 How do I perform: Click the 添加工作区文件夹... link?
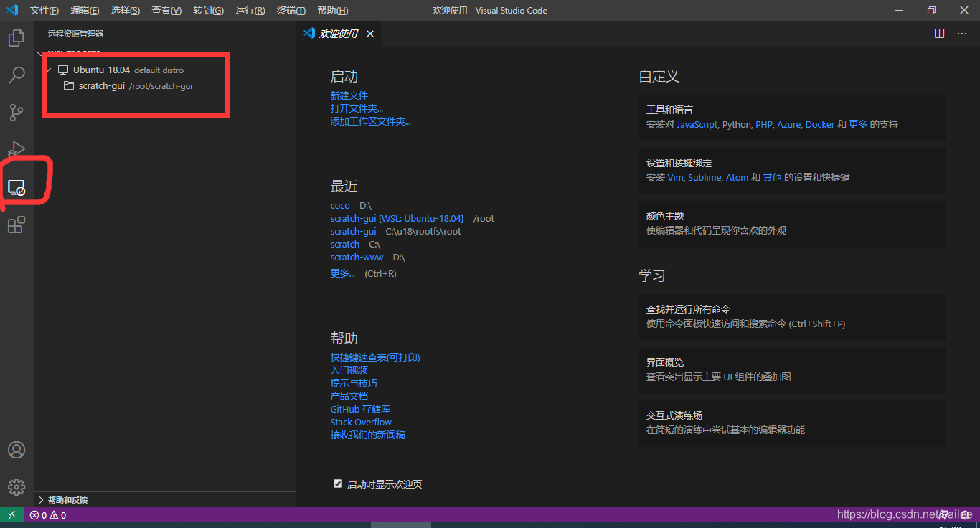pyautogui.click(x=371, y=121)
